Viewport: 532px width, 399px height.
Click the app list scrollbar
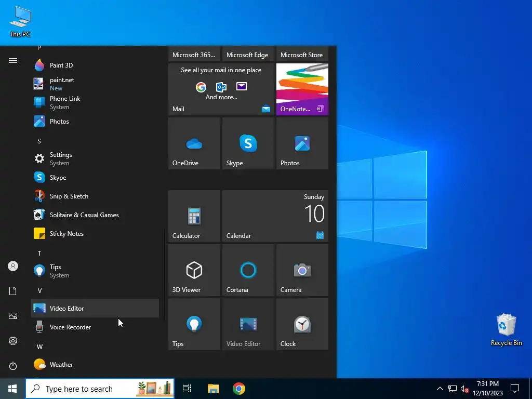(164, 273)
